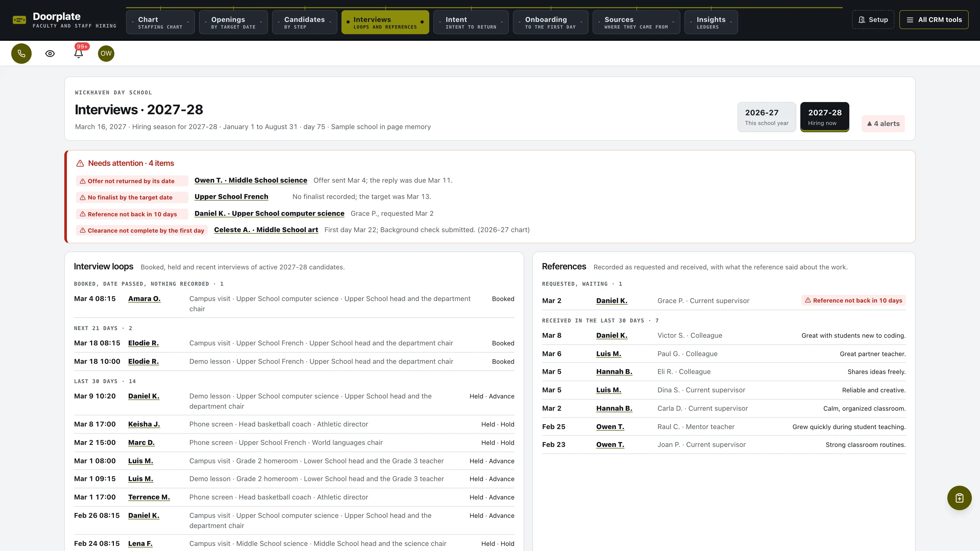Image resolution: width=980 pixels, height=551 pixels.
Task: Click the Clearance not complete by first day tag
Action: (142, 230)
